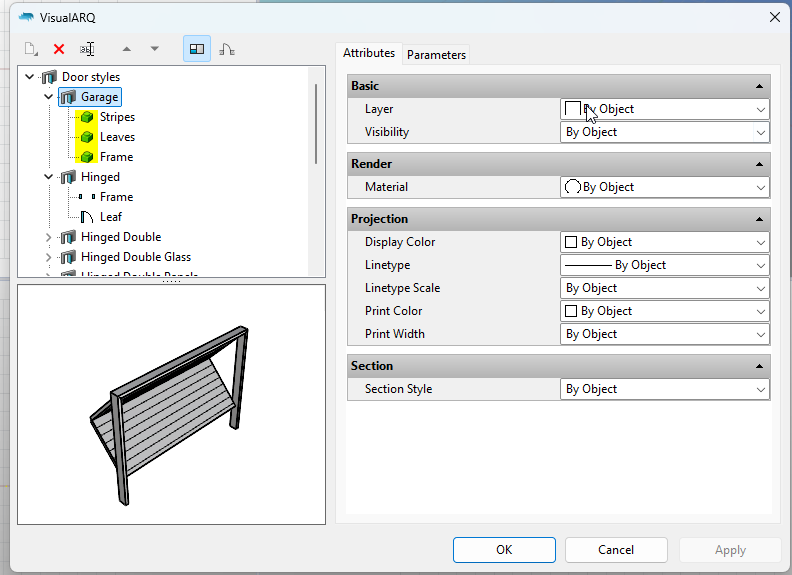Collapse the Basic section
The image size is (792, 575).
759,86
